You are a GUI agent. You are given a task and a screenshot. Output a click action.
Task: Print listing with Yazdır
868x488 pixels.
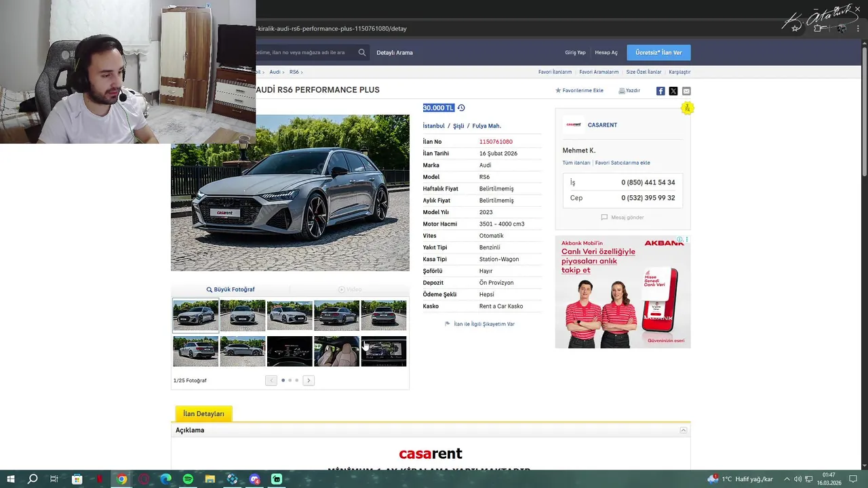(629, 90)
